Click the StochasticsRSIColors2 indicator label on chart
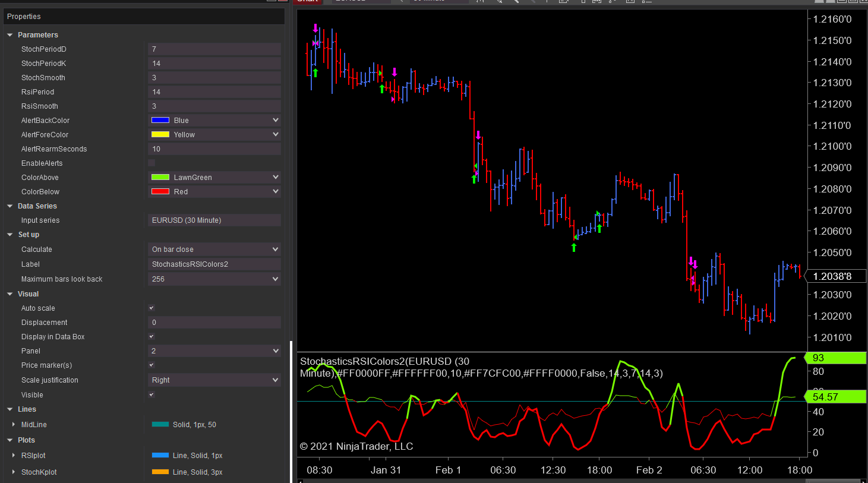The height and width of the screenshot is (483, 868). coord(481,367)
